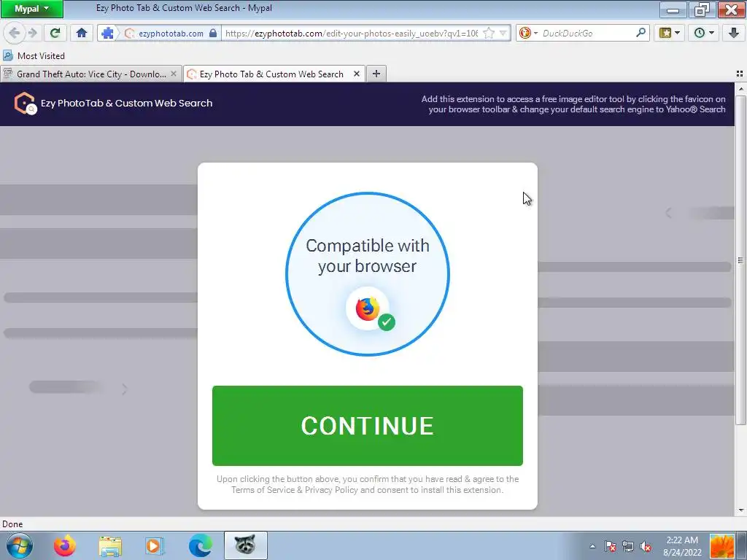The width and height of the screenshot is (747, 560).
Task: Open the URL bar history dropdown arrow
Action: coord(503,34)
